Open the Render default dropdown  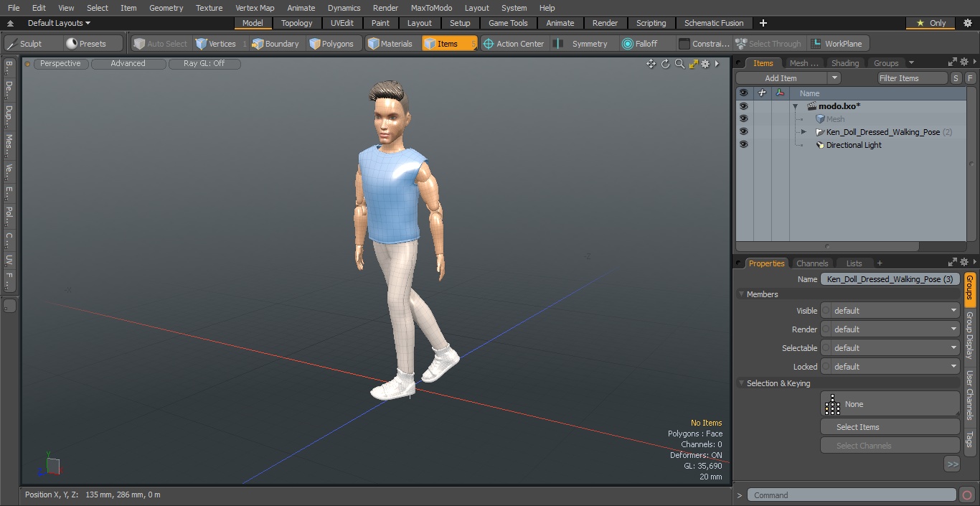coord(890,329)
